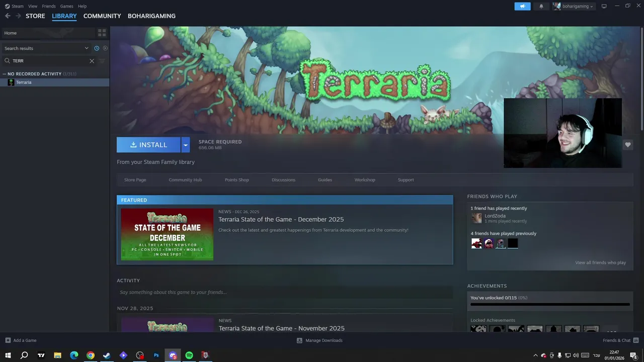This screenshot has height=362, width=644.
Task: Add Terraria to favorites heart icon
Action: pos(628,145)
